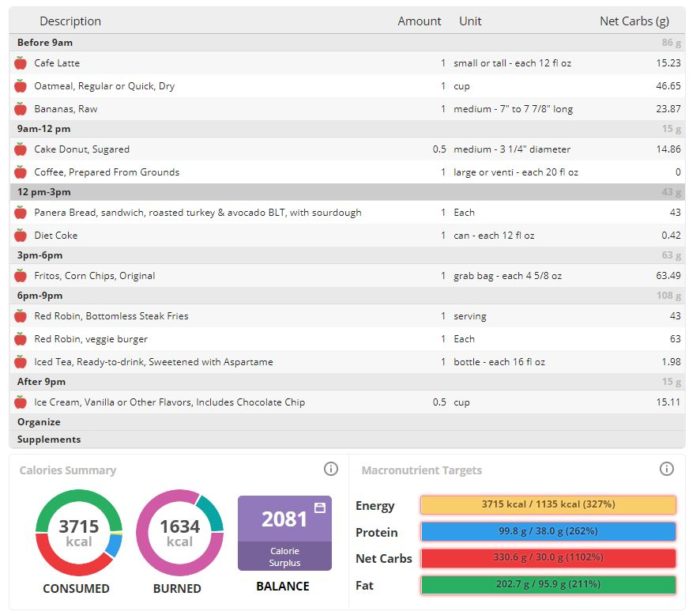Select the Bananas, Raw entry
This screenshot has width=700, height=615.
tap(347, 108)
